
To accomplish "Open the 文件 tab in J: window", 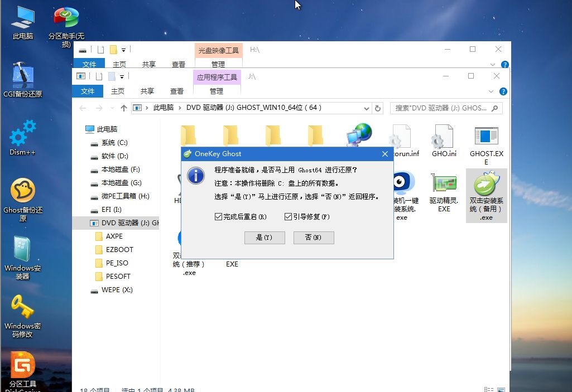I will [88, 91].
